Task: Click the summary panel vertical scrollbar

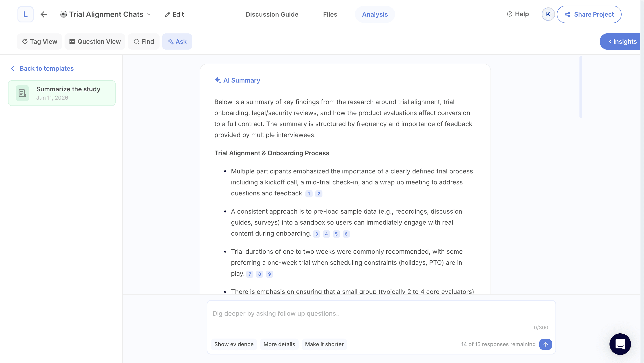Action: click(581, 87)
